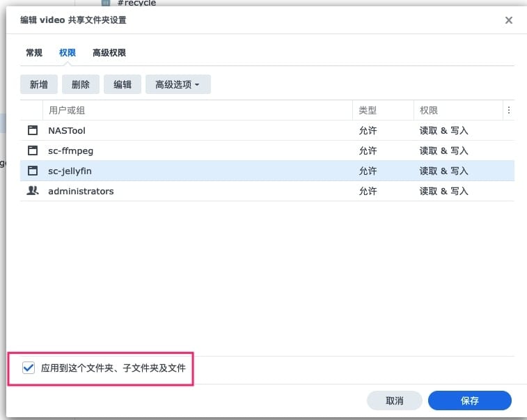
Task: Toggle 应用到这个文件夹、子文件夹及文件 checkbox
Action: point(29,368)
